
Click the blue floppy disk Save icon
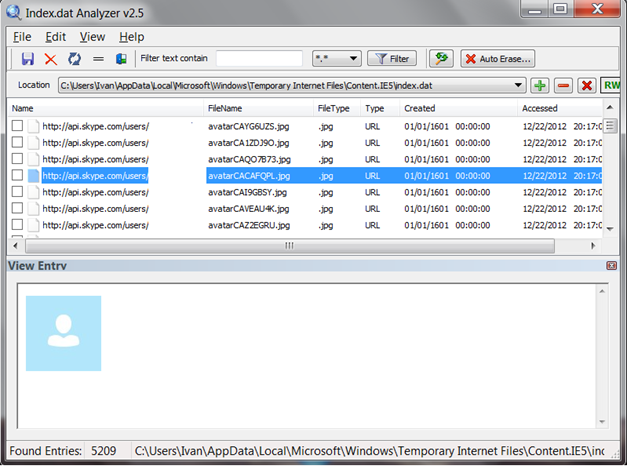28,59
